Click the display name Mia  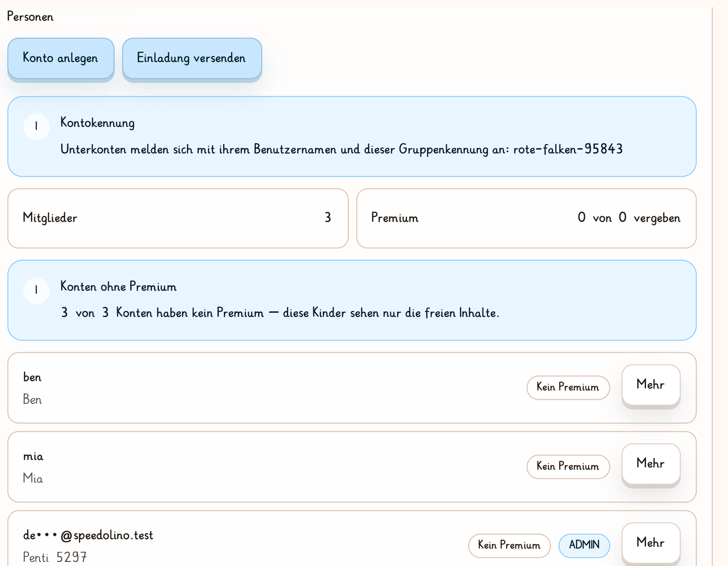click(33, 479)
